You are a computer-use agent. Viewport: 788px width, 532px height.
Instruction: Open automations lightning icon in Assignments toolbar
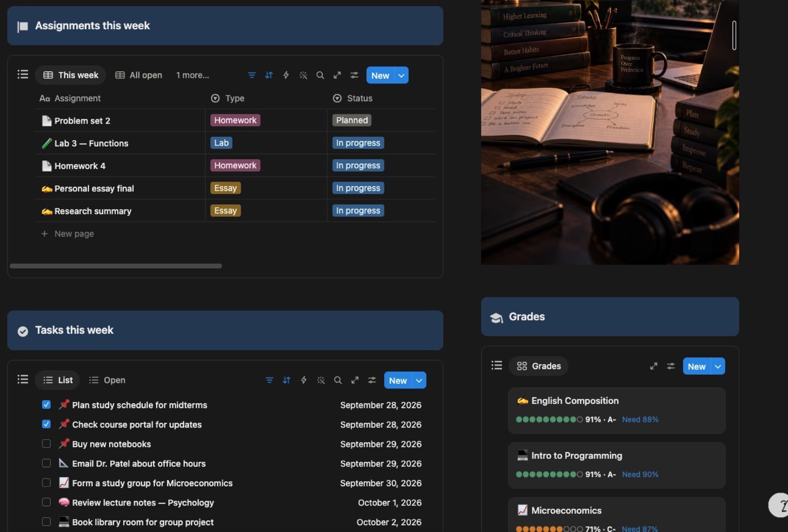click(x=286, y=75)
